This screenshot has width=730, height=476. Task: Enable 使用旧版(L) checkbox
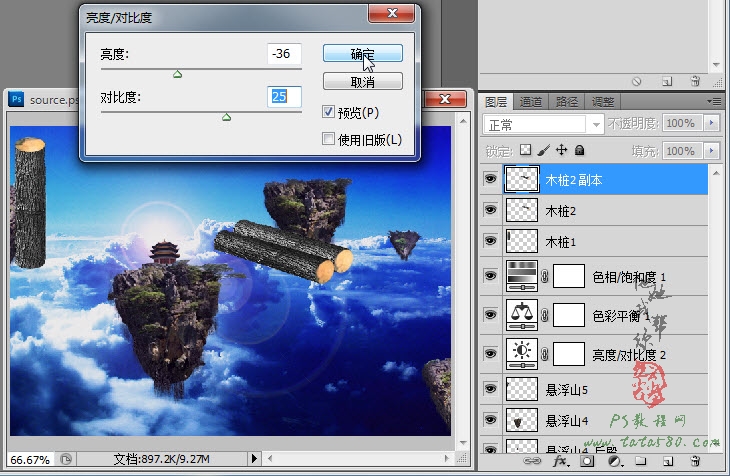tap(328, 139)
